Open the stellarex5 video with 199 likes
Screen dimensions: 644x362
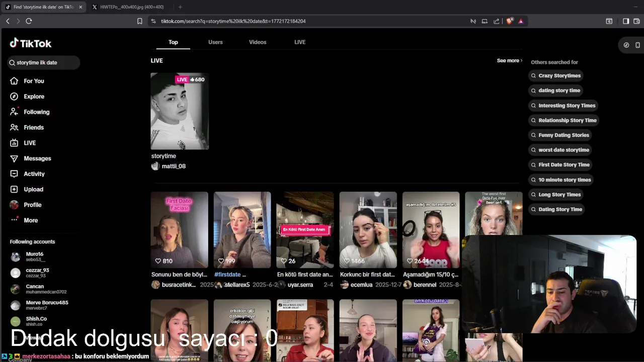(243, 230)
